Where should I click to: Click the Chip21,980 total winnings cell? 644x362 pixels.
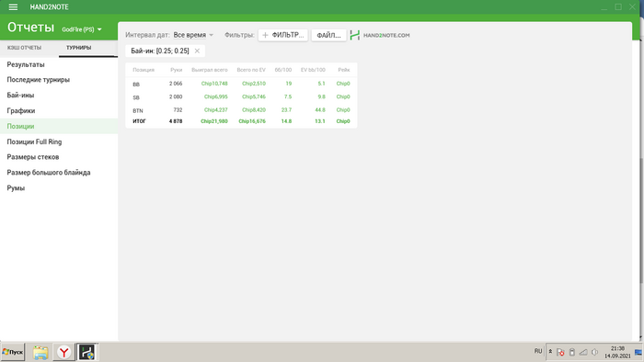click(x=214, y=121)
